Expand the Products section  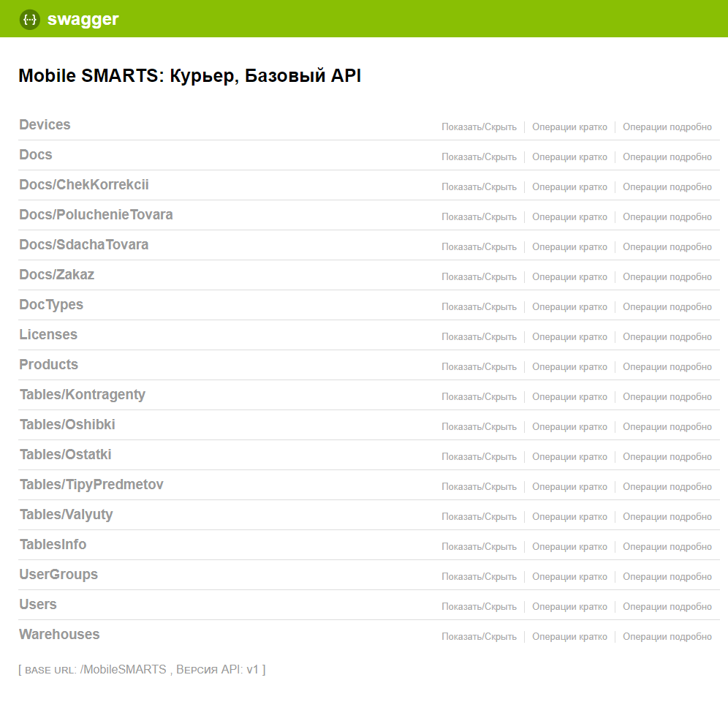[x=49, y=365]
